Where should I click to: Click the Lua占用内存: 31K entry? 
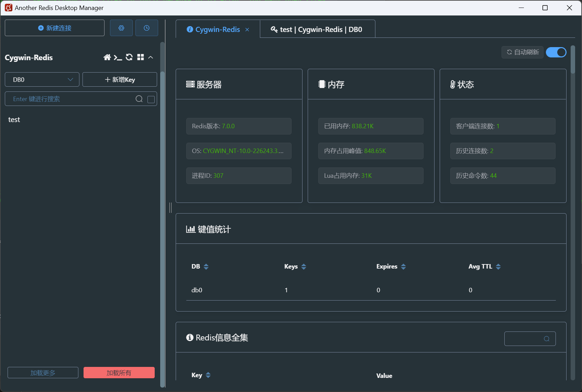click(x=371, y=176)
